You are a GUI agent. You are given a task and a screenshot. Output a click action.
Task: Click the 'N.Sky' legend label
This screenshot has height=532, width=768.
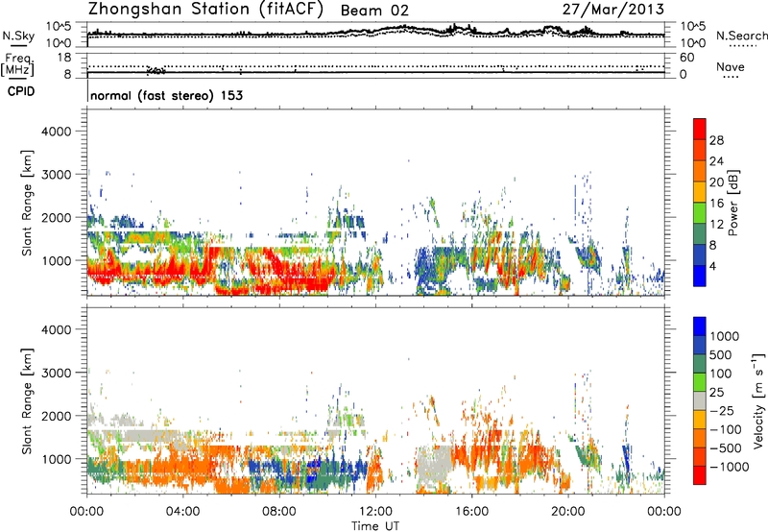point(18,36)
